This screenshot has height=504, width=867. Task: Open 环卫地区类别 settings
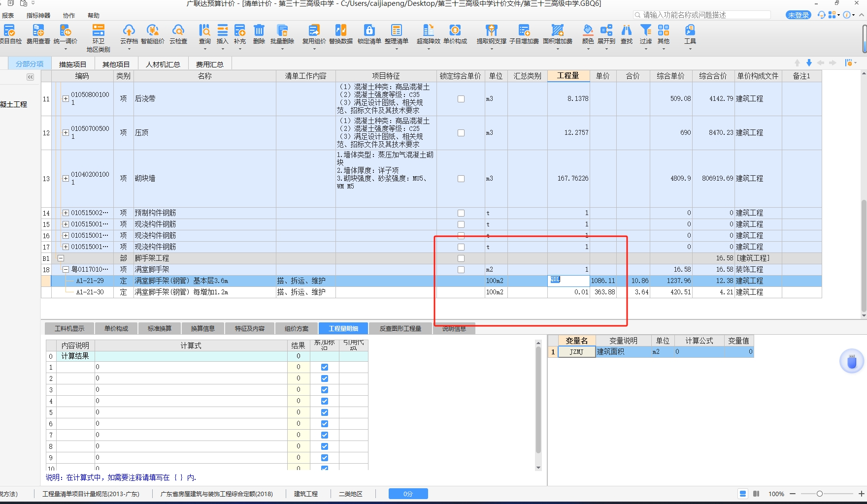(x=99, y=38)
